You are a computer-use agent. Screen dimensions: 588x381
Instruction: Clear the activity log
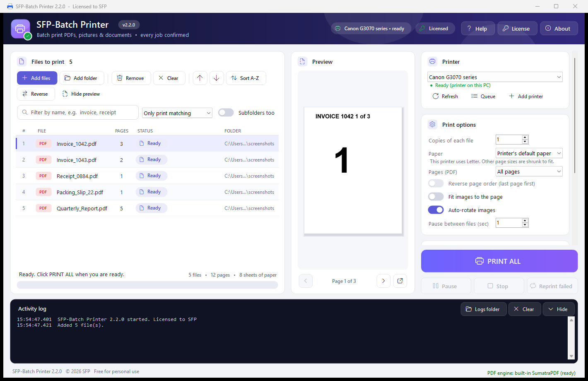[x=524, y=309]
